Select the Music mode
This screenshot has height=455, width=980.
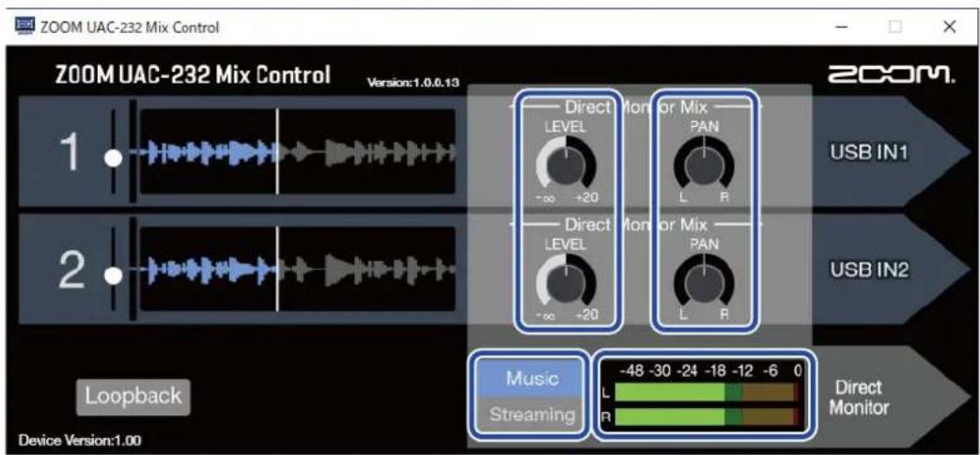[531, 379]
